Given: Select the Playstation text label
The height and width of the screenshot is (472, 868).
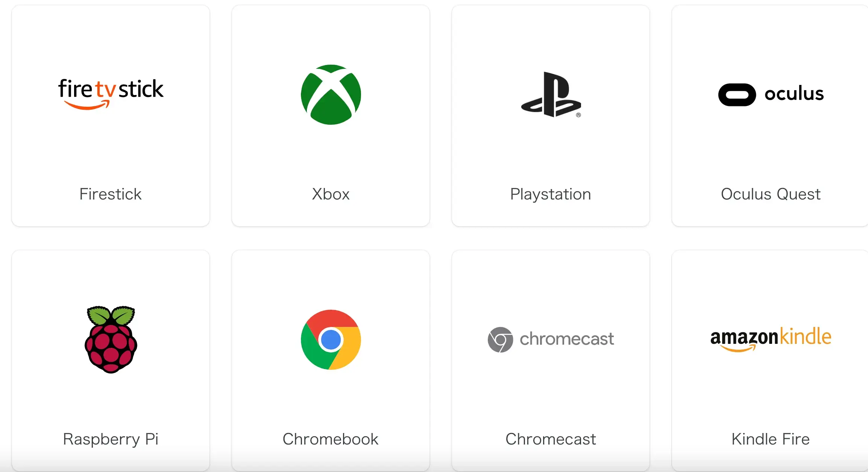Looking at the screenshot, I should pos(551,194).
